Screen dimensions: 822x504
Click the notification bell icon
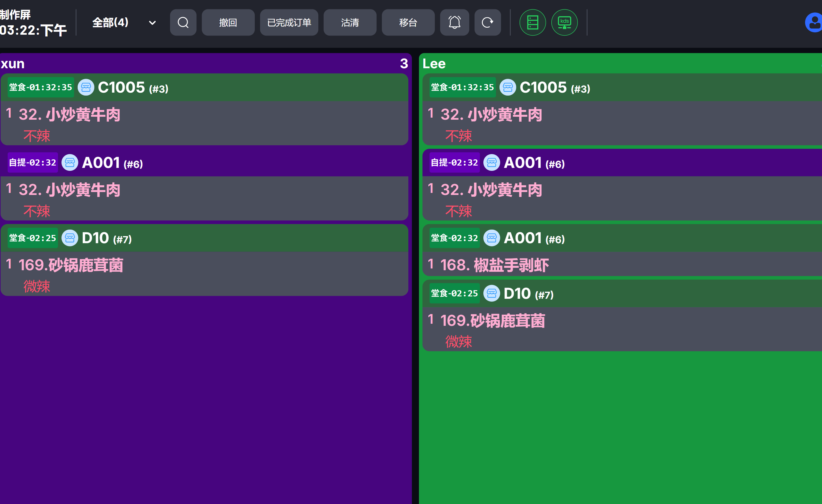coord(454,22)
